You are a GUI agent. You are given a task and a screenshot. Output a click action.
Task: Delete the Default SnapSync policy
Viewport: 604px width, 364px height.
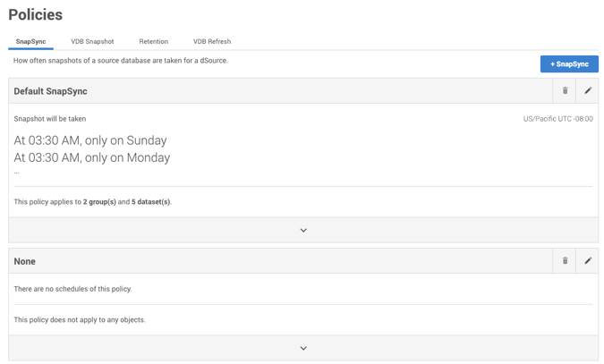[x=565, y=90]
